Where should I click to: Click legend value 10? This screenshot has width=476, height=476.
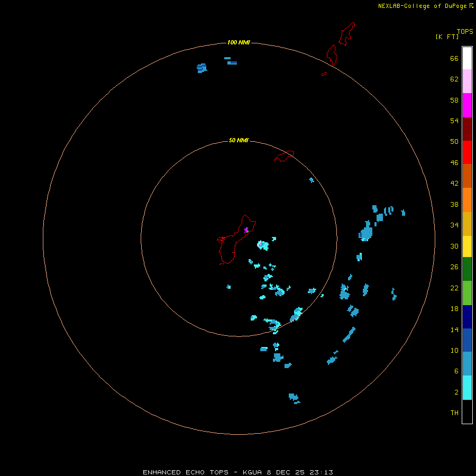(x=454, y=350)
